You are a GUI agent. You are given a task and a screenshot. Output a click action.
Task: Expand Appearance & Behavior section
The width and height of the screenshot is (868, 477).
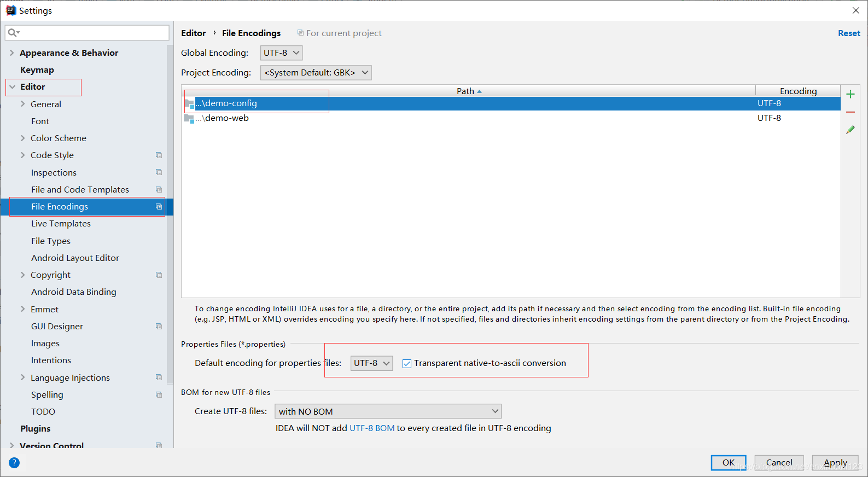(12, 53)
